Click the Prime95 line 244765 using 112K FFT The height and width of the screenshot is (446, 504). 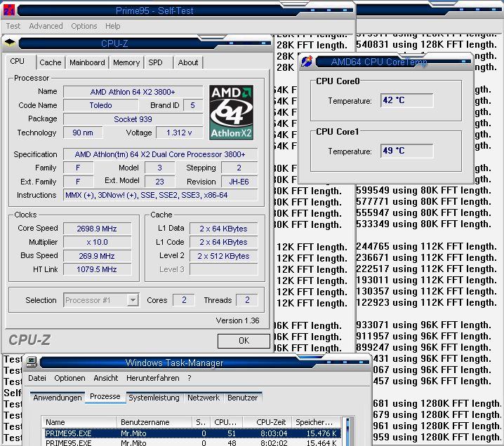coord(427,247)
